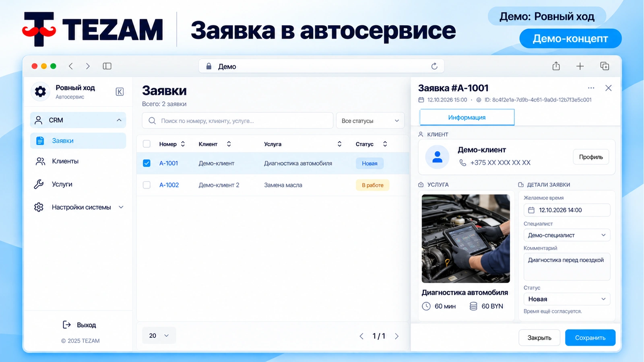
Task: Click the Желаемое время date field
Action: [x=567, y=210]
